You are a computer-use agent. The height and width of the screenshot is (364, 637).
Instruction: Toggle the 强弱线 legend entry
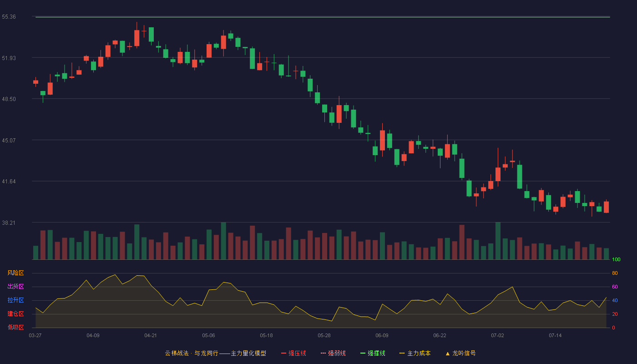pos(333,353)
